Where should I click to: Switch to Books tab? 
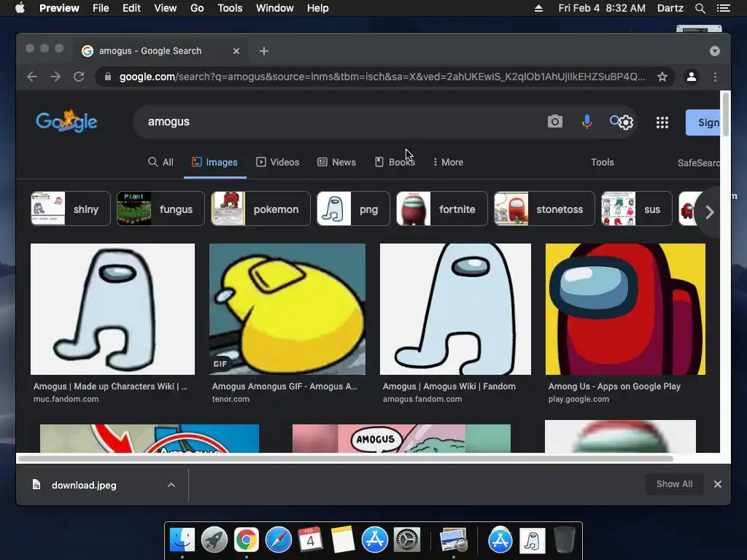(x=395, y=163)
